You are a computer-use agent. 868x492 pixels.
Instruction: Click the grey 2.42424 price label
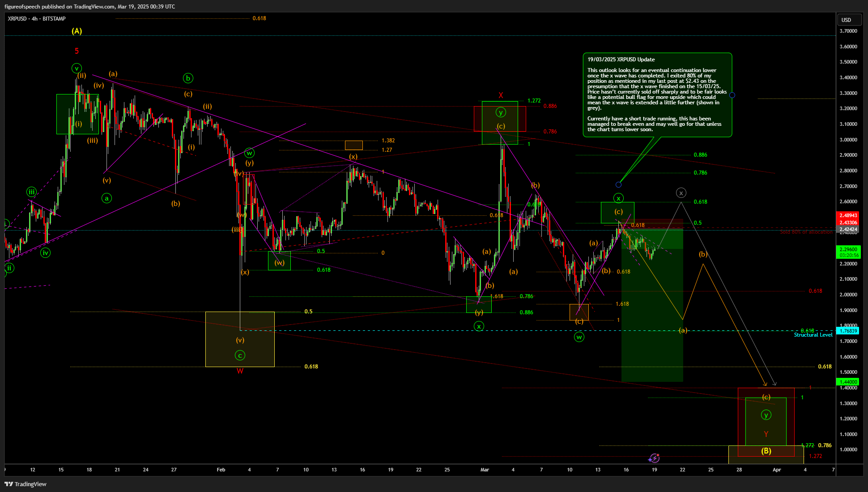[x=848, y=230]
